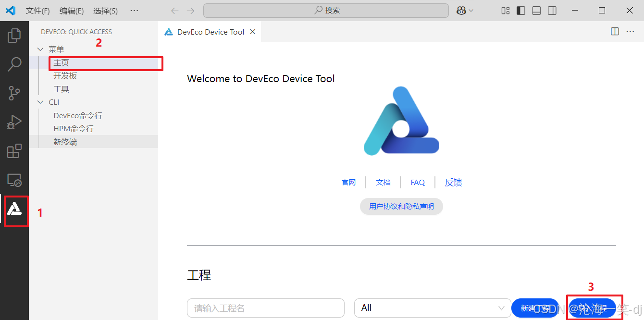This screenshot has height=320, width=644.
Task: Open the 官网 link
Action: pos(349,183)
